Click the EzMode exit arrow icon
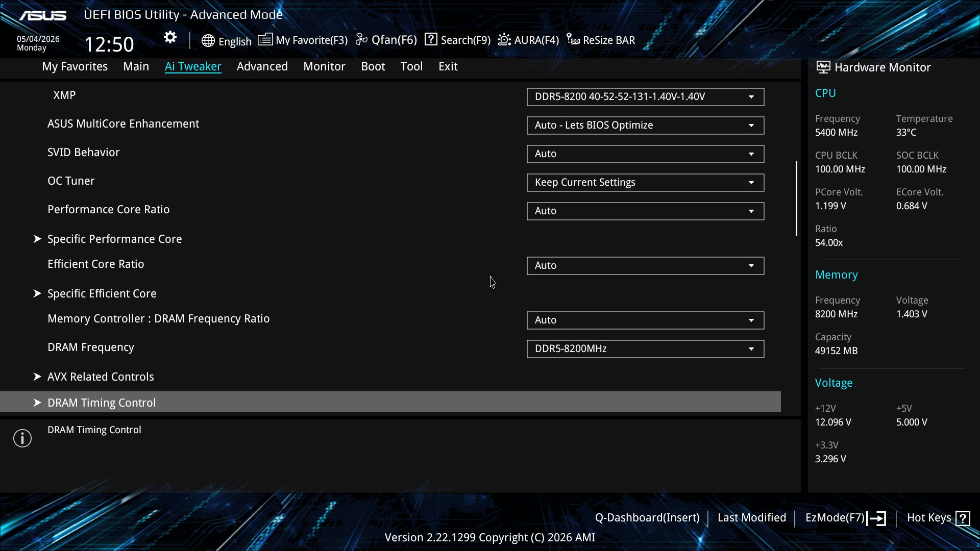This screenshot has height=551, width=980. pyautogui.click(x=876, y=518)
